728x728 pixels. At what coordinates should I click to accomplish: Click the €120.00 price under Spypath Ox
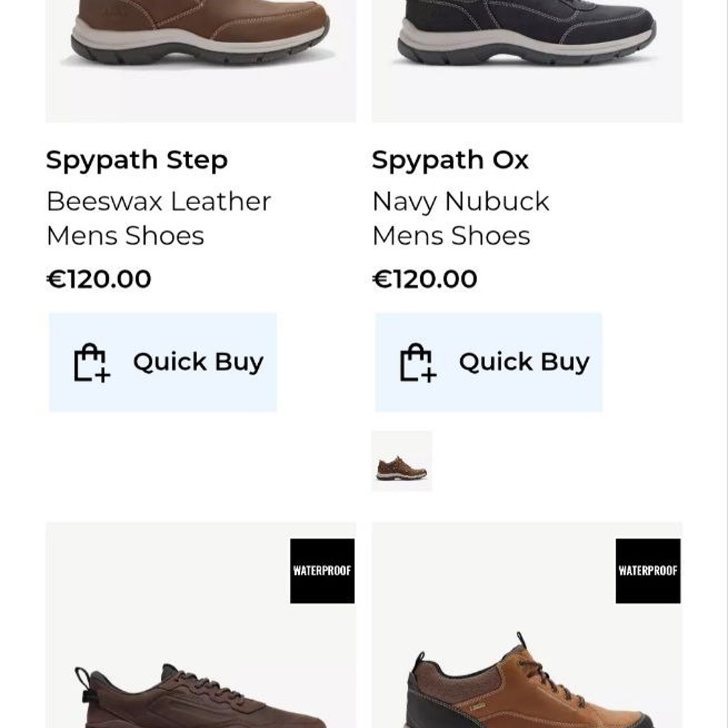425,279
